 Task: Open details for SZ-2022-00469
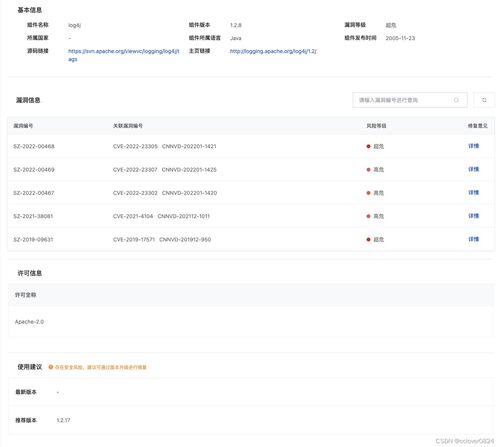tap(473, 169)
